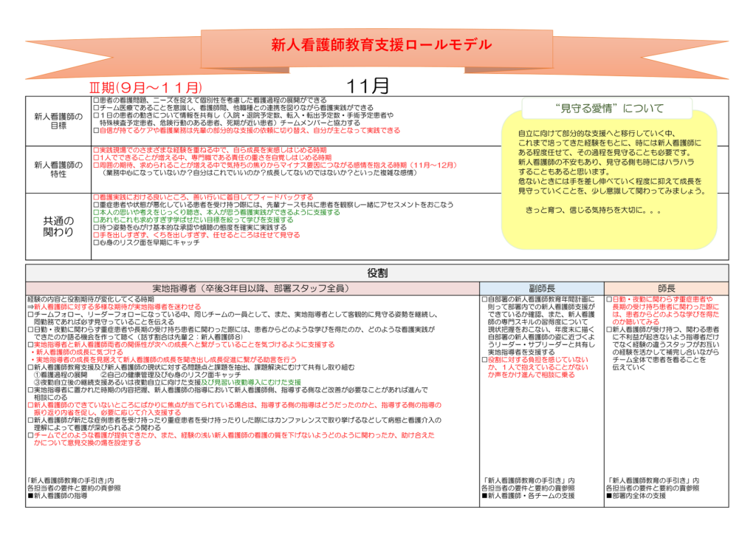Select the 実地指導者 column header

click(x=251, y=288)
